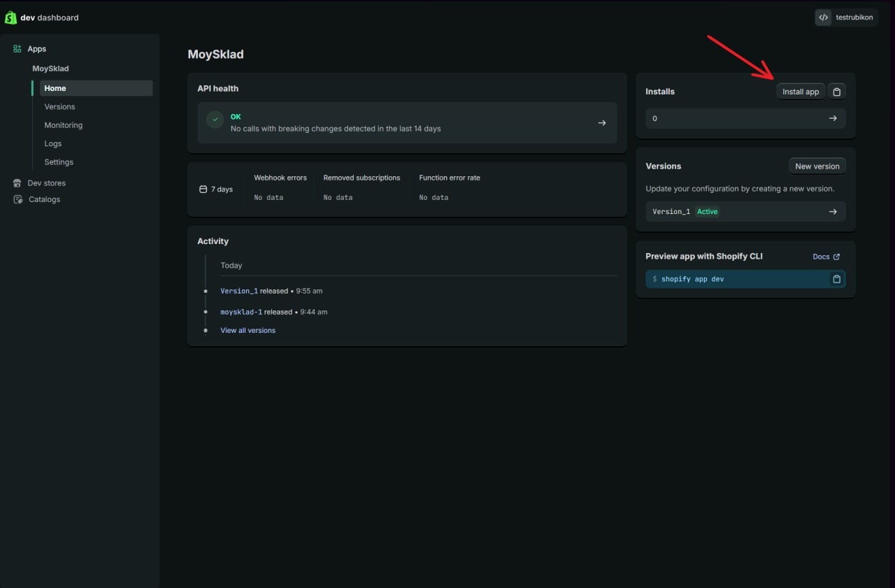The height and width of the screenshot is (588, 895).
Task: Click the shopify app dev command box
Action: 745,279
